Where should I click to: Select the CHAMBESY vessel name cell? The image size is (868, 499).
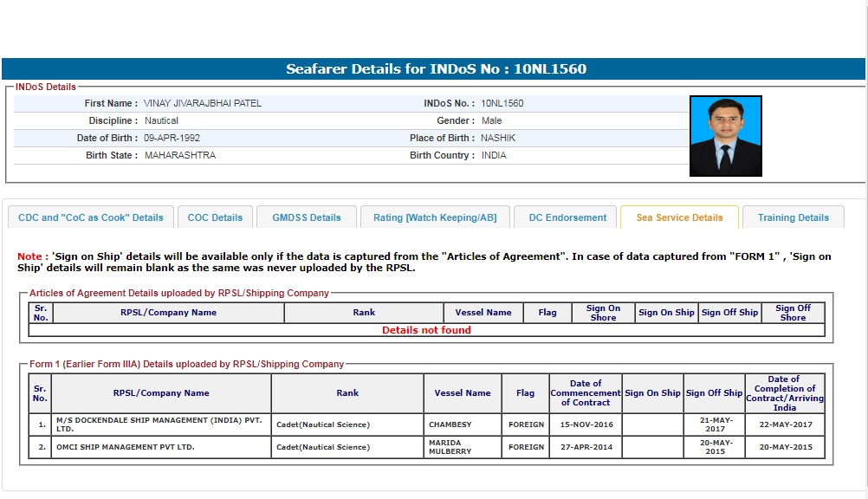450,424
